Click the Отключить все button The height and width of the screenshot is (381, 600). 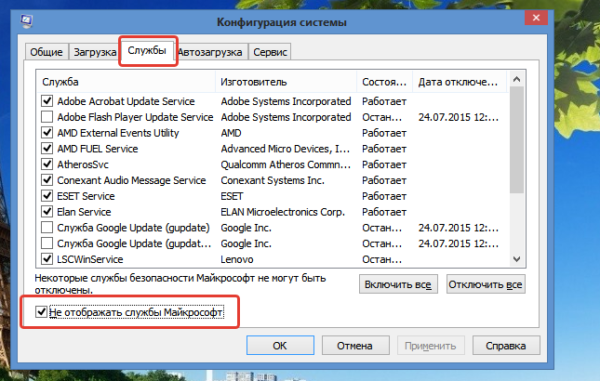pos(486,284)
